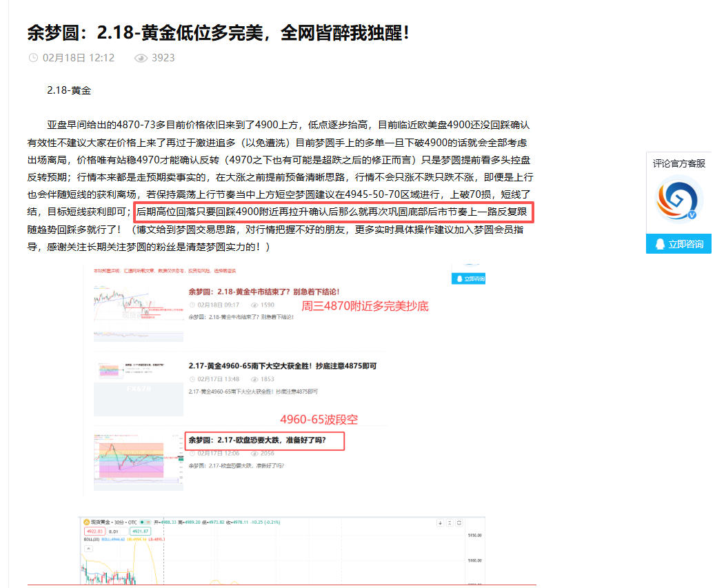Click the red note 周三4870附近多完美抄底
Screen dimensions: 715x588
(x=365, y=306)
